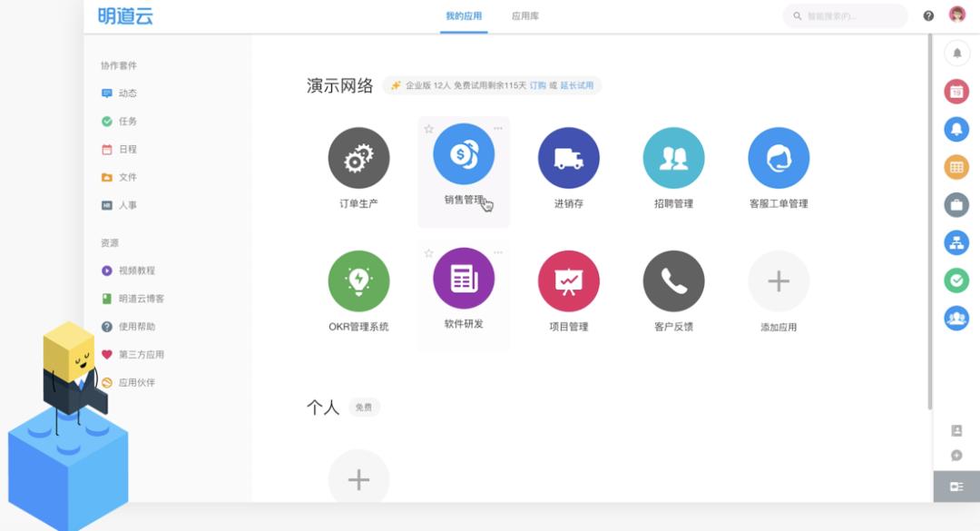980x531 pixels.
Task: Switch to the 应用库 tab
Action: pos(525,16)
